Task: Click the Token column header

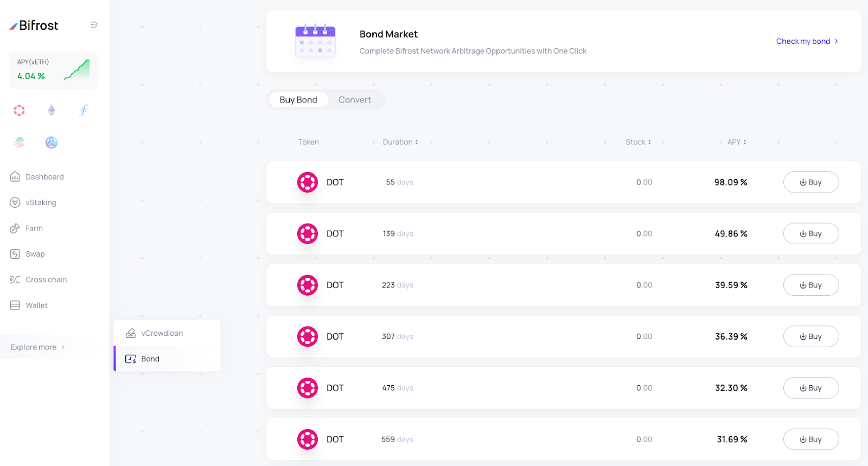Action: point(309,142)
